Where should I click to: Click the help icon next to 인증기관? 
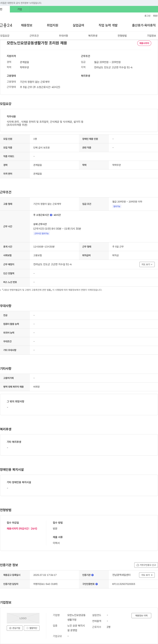tap(92, 575)
